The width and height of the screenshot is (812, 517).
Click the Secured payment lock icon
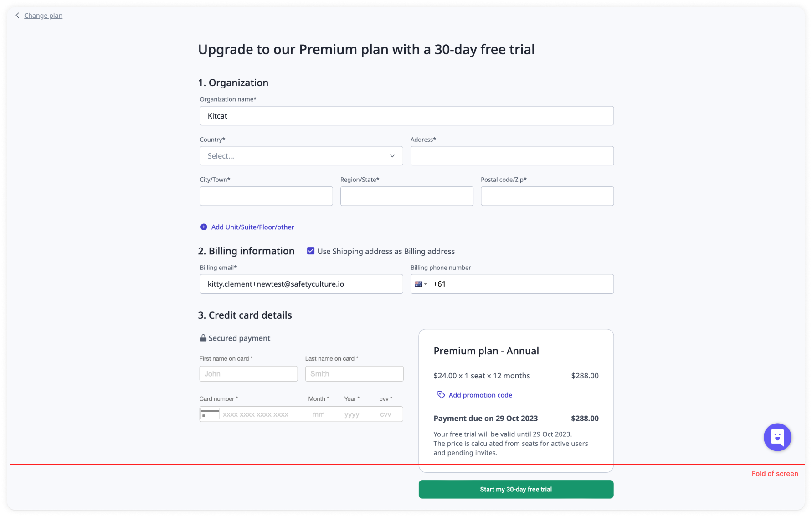click(203, 338)
